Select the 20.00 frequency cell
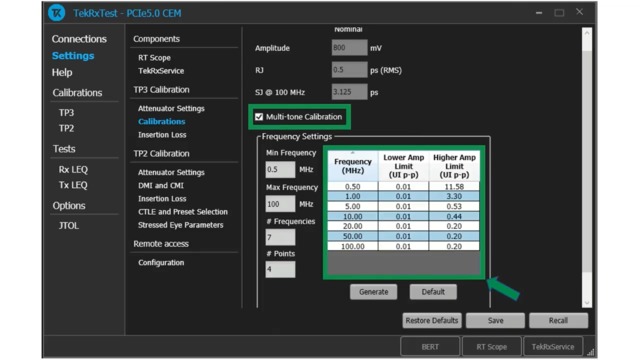The image size is (640, 360). [353, 226]
